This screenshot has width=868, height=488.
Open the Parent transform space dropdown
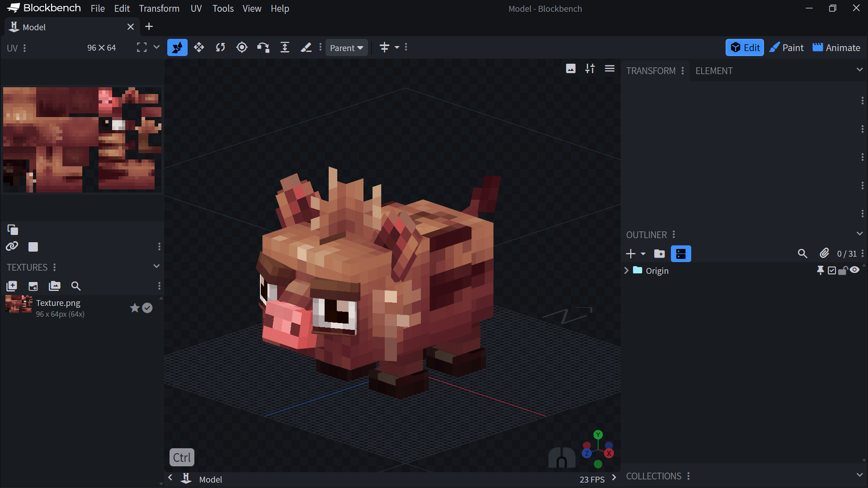pyautogui.click(x=346, y=48)
